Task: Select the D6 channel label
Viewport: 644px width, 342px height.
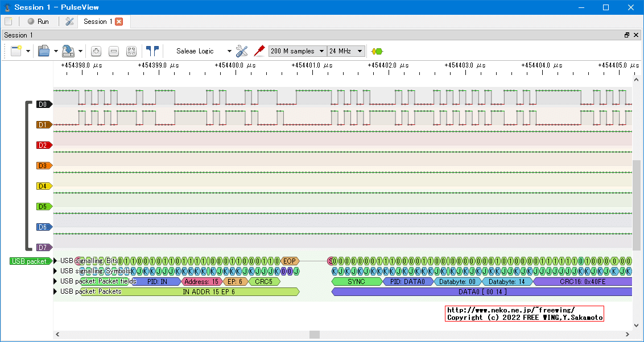Action: pos(44,227)
